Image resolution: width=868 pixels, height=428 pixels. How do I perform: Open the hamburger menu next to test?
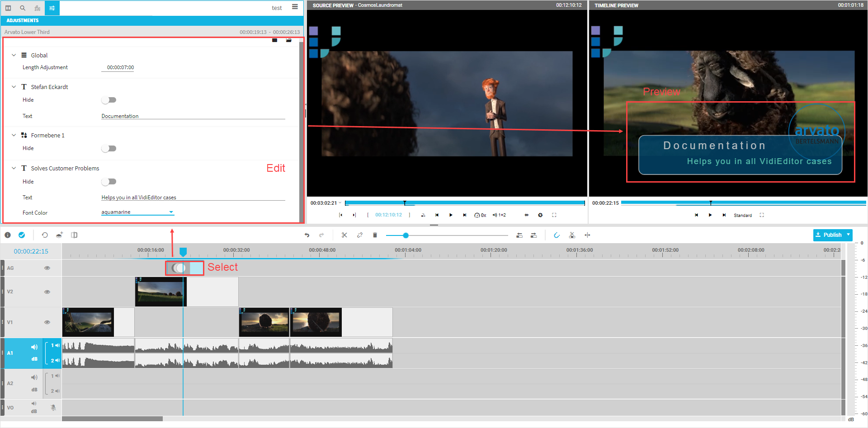(x=295, y=7)
